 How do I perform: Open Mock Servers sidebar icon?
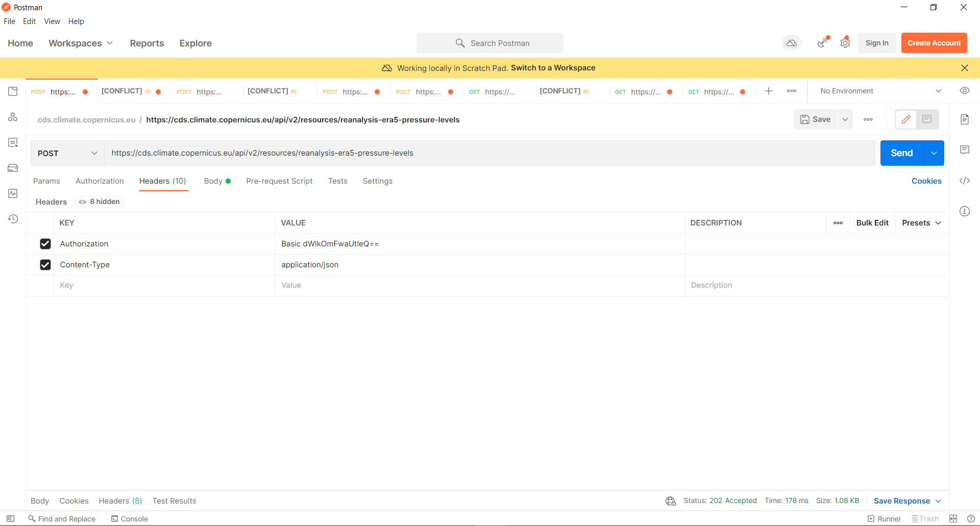pos(13,168)
